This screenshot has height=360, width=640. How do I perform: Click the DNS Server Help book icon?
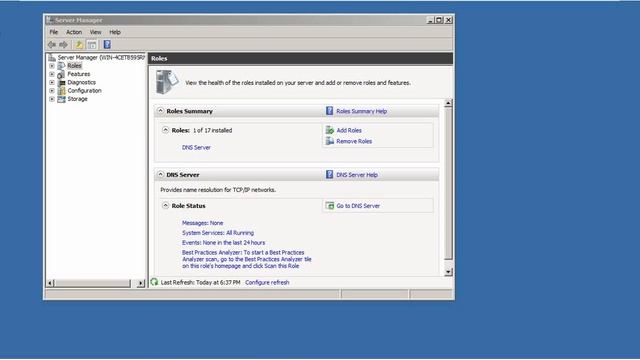(x=329, y=174)
